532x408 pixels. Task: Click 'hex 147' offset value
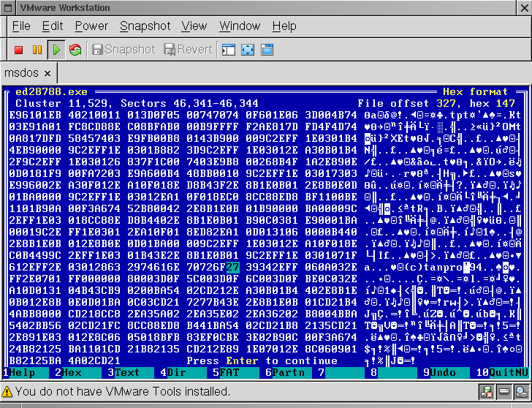492,104
